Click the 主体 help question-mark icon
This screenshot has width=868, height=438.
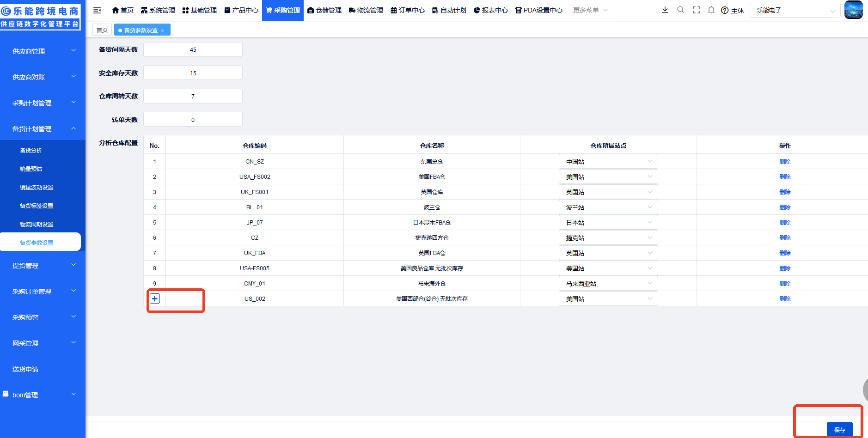coord(725,10)
